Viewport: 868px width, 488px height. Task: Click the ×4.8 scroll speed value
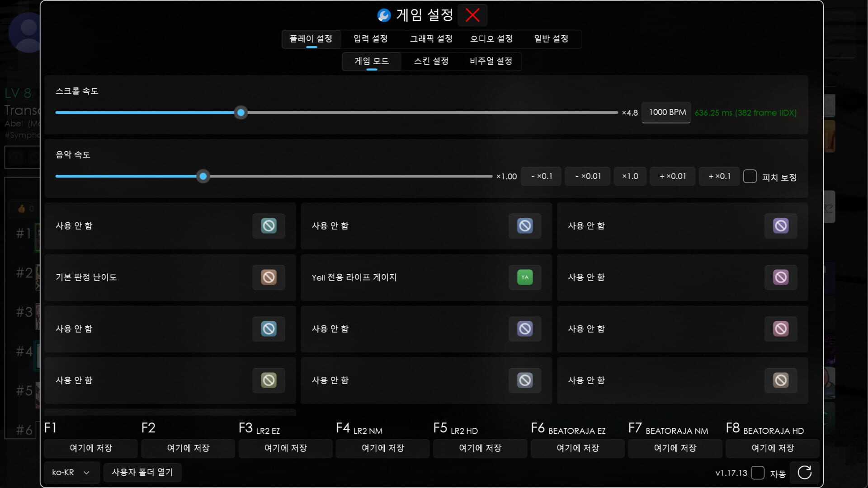[630, 113]
